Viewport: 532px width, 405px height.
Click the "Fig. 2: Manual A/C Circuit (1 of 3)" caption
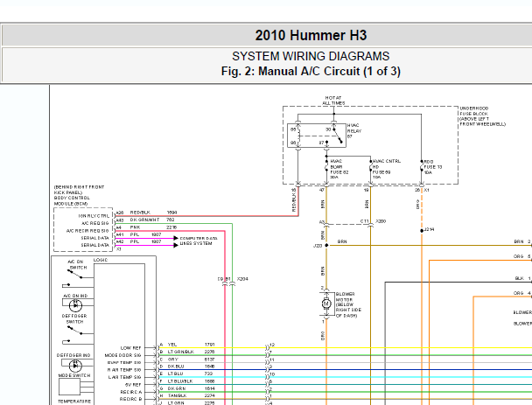tap(311, 71)
